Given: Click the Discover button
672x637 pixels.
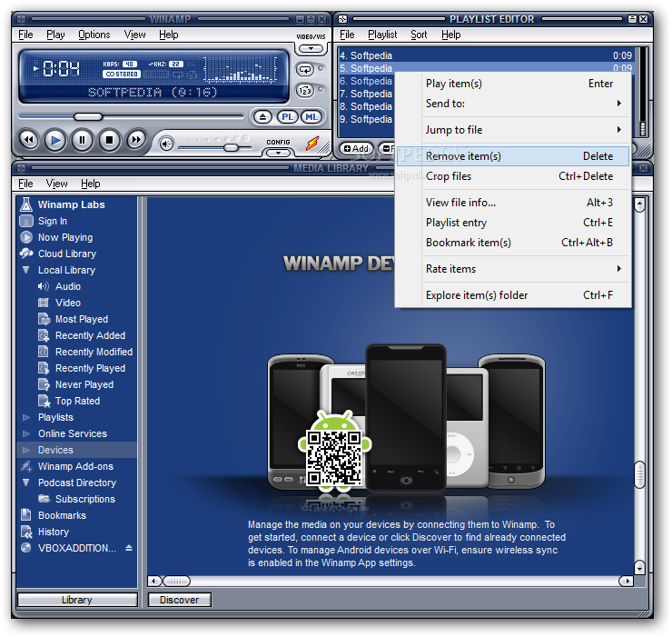Looking at the screenshot, I should pyautogui.click(x=179, y=600).
